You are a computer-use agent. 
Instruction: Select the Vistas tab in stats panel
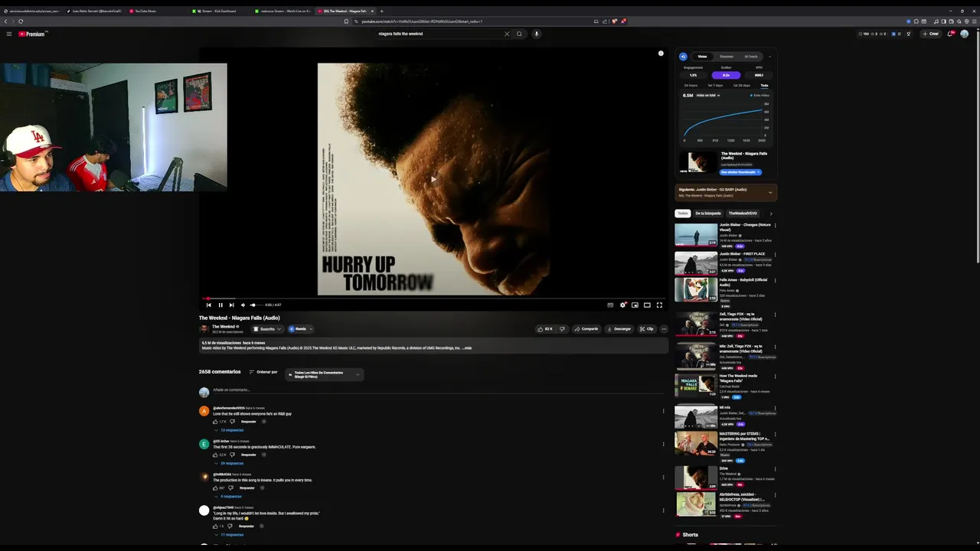[x=702, y=57]
